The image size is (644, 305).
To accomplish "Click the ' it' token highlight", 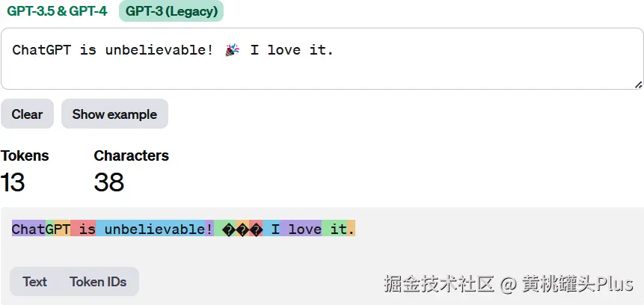I will click(334, 229).
